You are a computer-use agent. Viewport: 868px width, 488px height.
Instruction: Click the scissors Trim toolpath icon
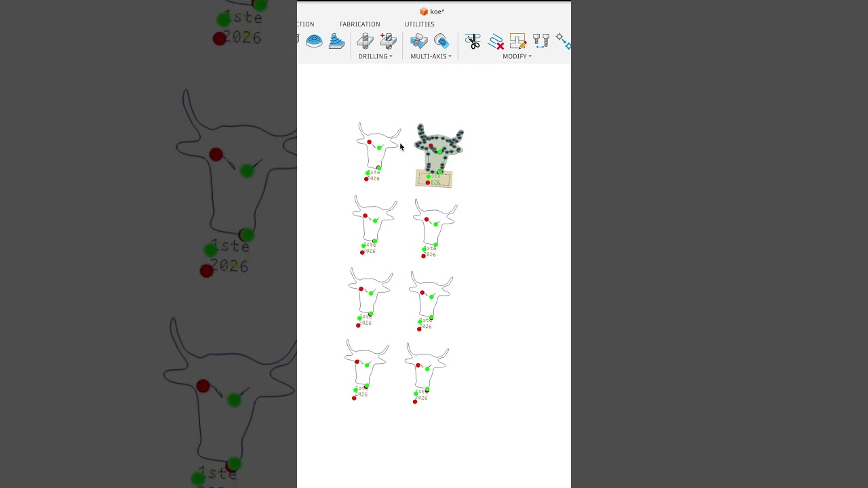473,41
